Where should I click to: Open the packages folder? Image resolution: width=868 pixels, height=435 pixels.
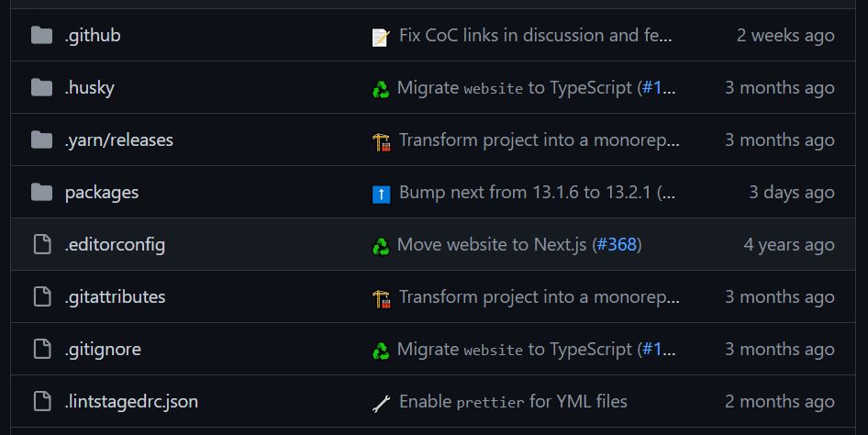[102, 193]
